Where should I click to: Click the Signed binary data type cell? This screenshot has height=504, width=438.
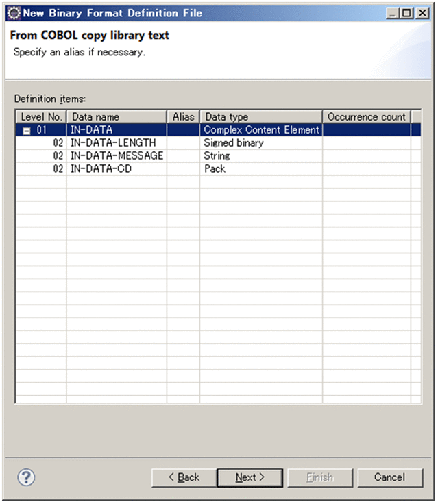pyautogui.click(x=261, y=142)
